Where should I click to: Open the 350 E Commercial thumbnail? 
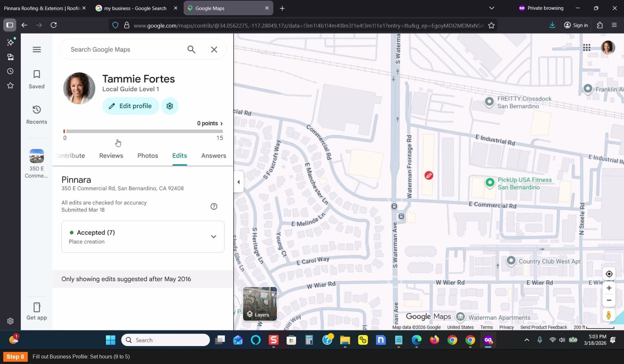tap(37, 156)
